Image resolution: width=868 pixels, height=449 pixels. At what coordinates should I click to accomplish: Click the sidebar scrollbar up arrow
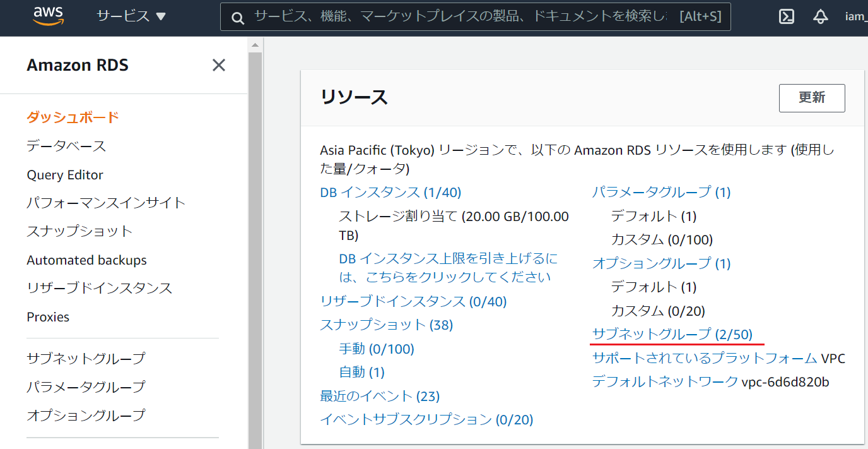pyautogui.click(x=255, y=45)
